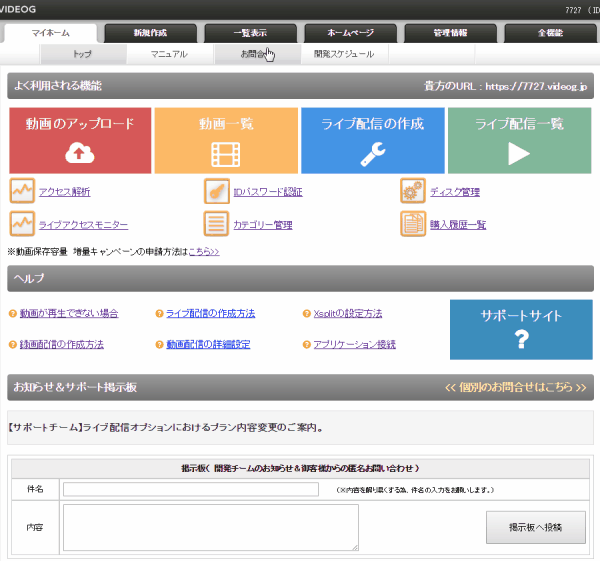Open the live stream list play icon tile
Viewport: 600px width, 561px height.
[519, 153]
